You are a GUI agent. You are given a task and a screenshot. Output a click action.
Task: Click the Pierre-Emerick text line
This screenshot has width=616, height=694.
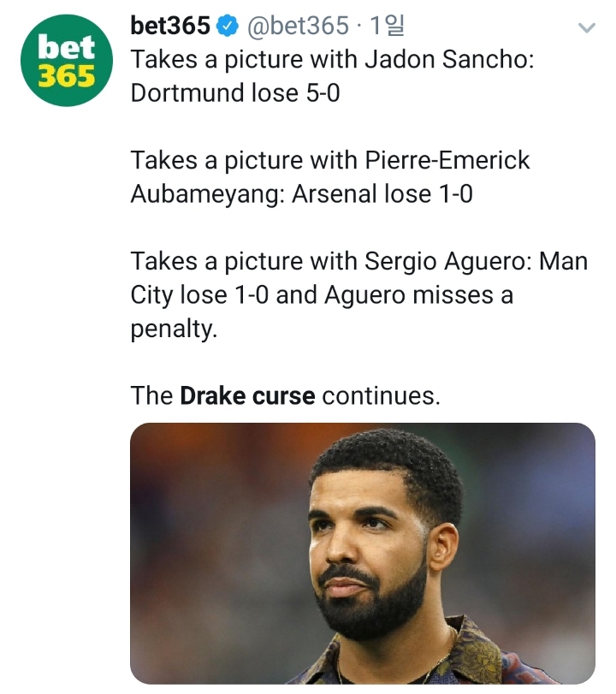pos(330,160)
